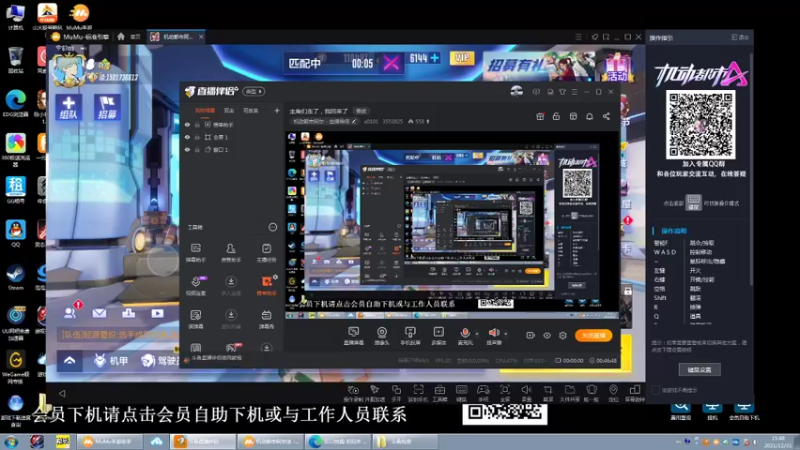Add a 手机投屏 phone cast source
This screenshot has width=800, height=450.
[410, 335]
